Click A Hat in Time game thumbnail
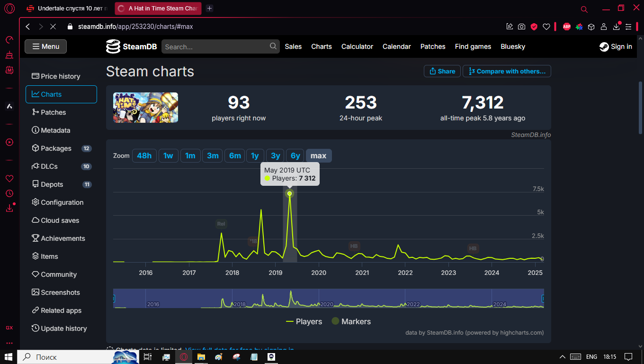 (x=145, y=108)
